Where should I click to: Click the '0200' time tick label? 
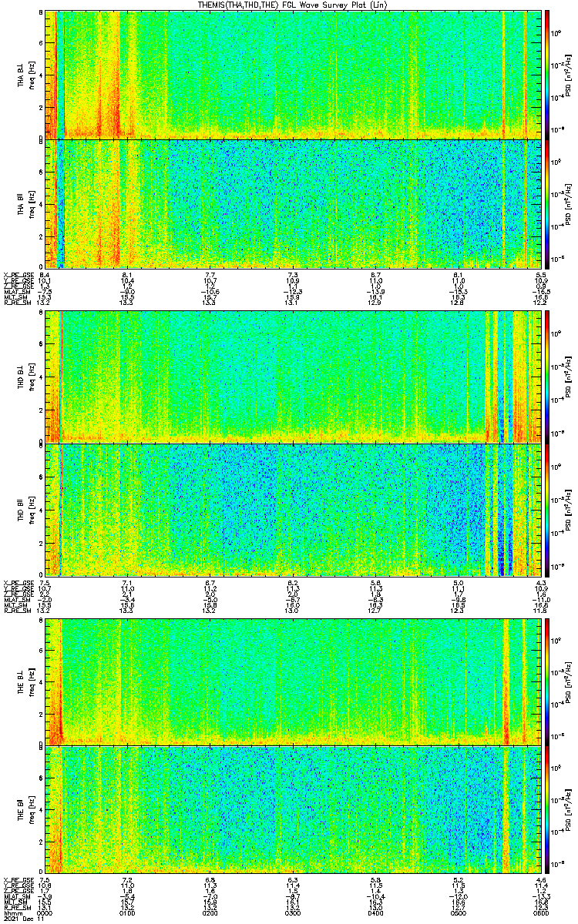pos(210,912)
